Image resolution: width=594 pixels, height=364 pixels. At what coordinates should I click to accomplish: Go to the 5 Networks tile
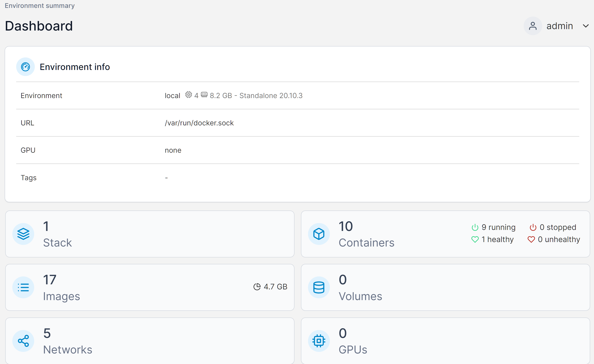[x=149, y=341]
